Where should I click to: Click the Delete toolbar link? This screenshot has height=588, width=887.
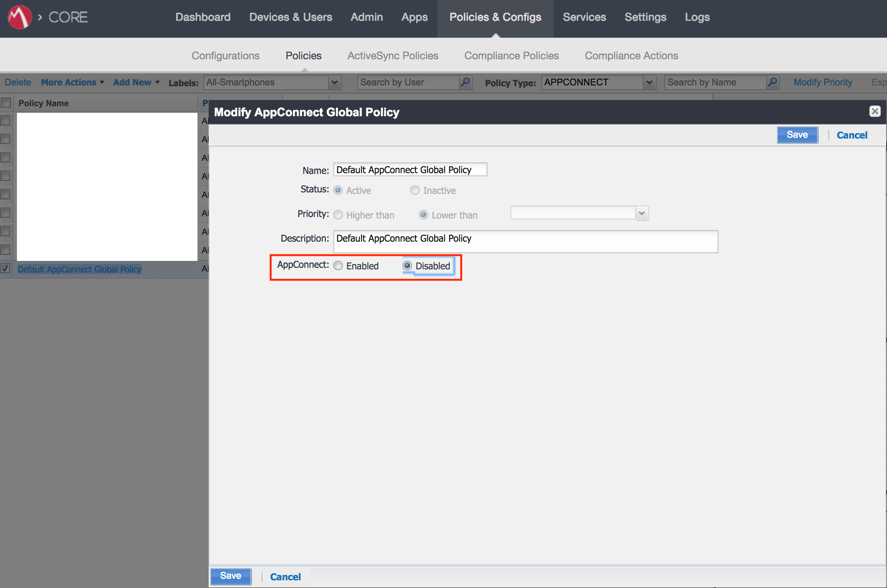18,82
